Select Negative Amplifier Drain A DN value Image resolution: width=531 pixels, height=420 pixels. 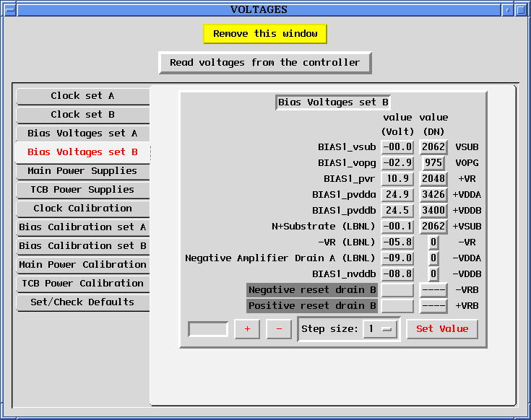point(433,258)
